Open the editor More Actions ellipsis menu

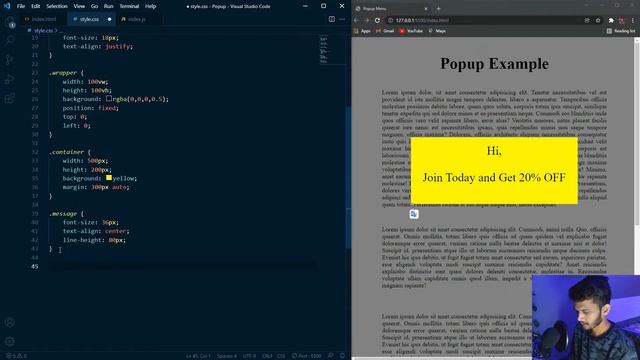(x=342, y=19)
